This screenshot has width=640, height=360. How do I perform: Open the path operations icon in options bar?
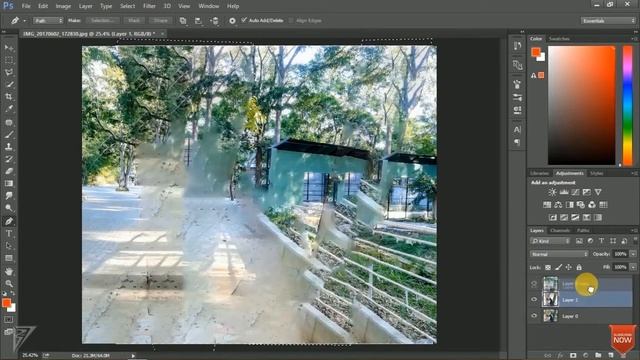(183, 20)
